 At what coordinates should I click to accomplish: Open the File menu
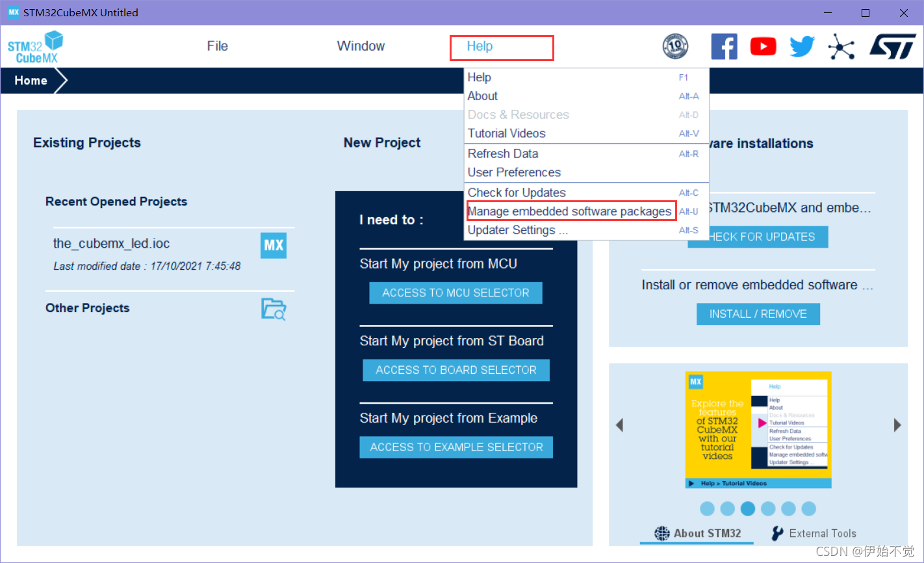[218, 46]
